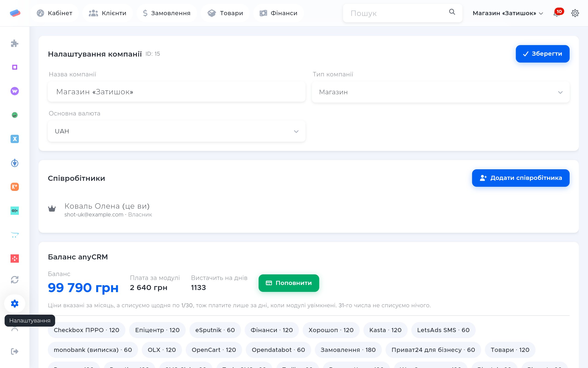
Task: Open the Товари menu item
Action: pos(225,13)
